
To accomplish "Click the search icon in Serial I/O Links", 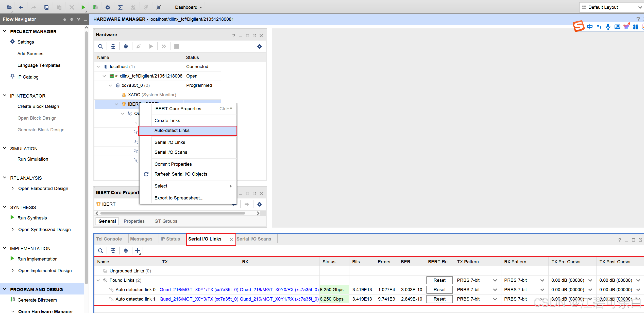I will pos(100,251).
